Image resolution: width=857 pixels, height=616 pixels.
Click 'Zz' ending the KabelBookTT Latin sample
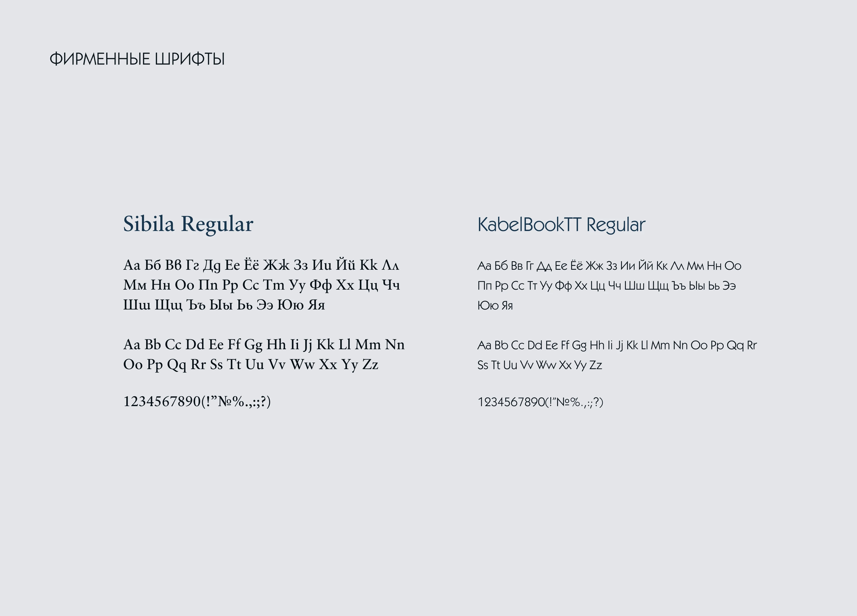click(x=596, y=365)
